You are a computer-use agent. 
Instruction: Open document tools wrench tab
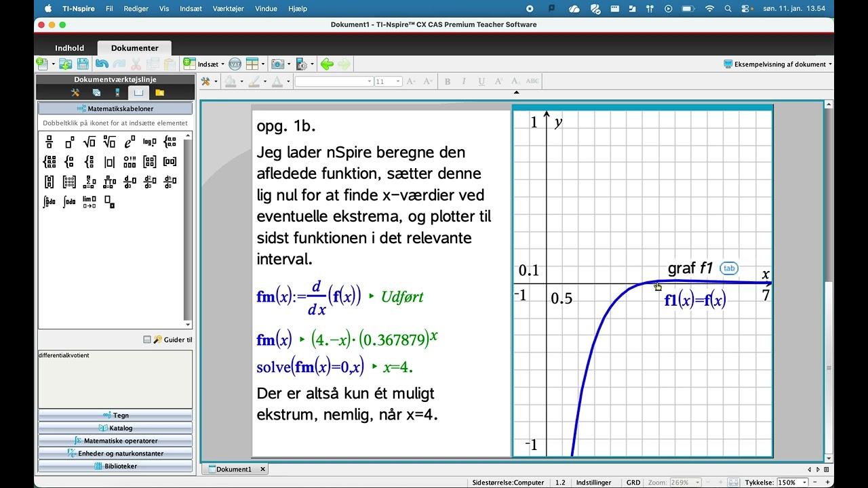click(x=75, y=92)
